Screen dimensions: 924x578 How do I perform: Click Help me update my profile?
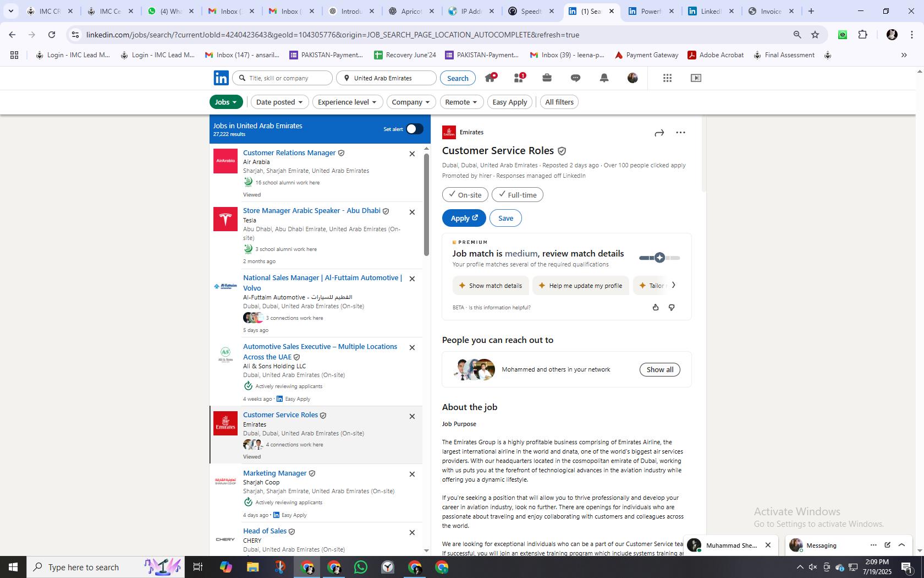click(x=580, y=286)
